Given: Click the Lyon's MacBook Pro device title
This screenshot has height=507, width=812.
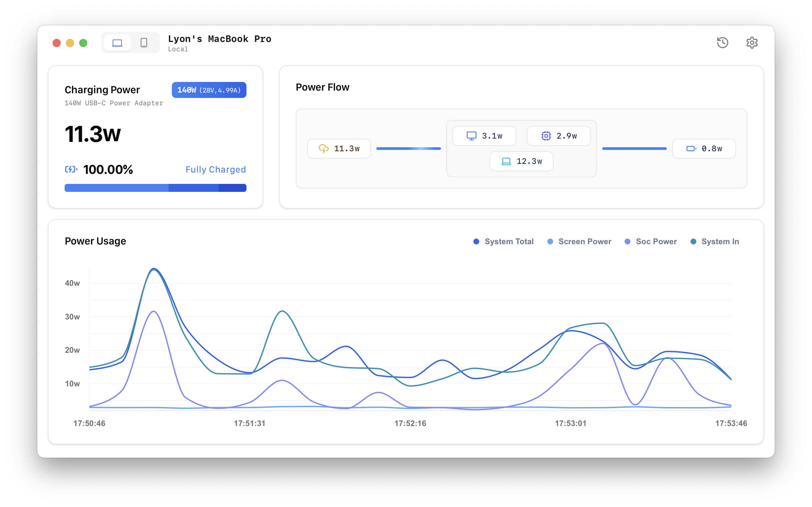Looking at the screenshot, I should click(x=219, y=39).
